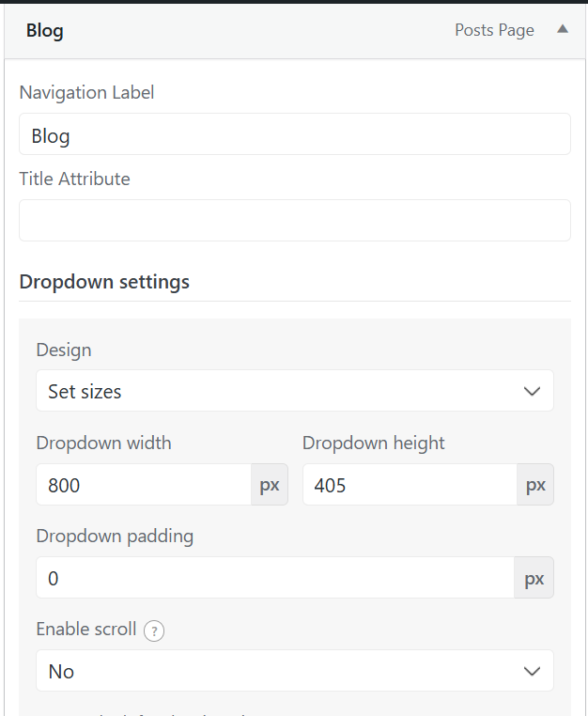
Task: Click the Blog menu item title
Action: [x=45, y=30]
